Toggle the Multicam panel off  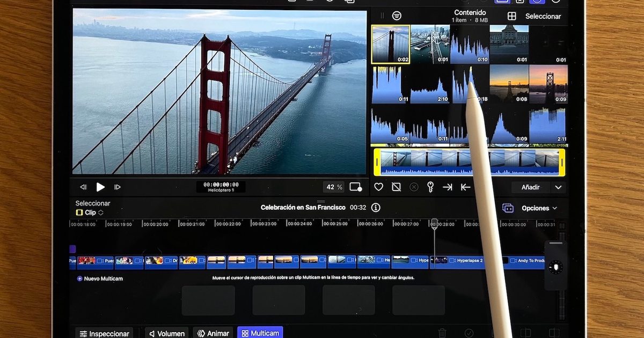260,333
